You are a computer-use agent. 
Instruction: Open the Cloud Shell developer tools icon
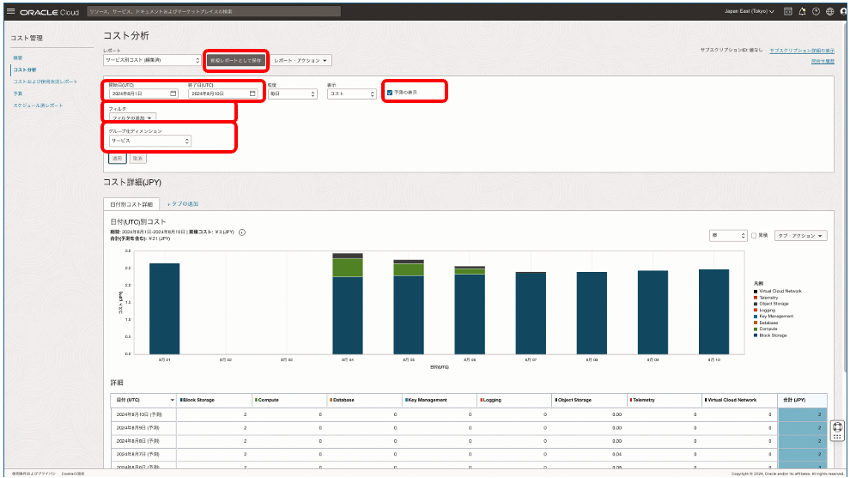click(x=788, y=11)
